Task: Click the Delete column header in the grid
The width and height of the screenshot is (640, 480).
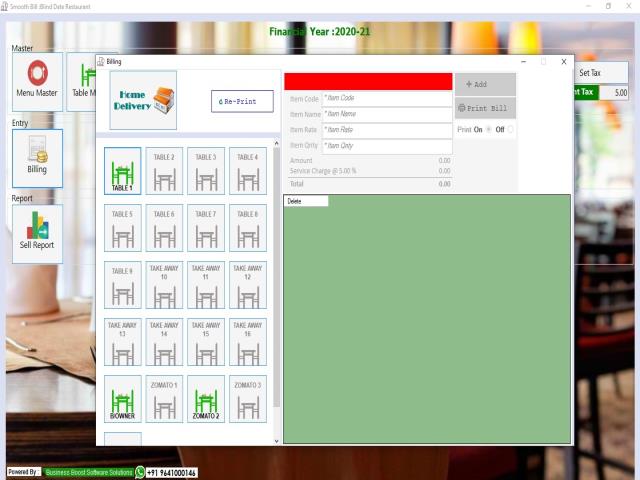Action: click(306, 201)
